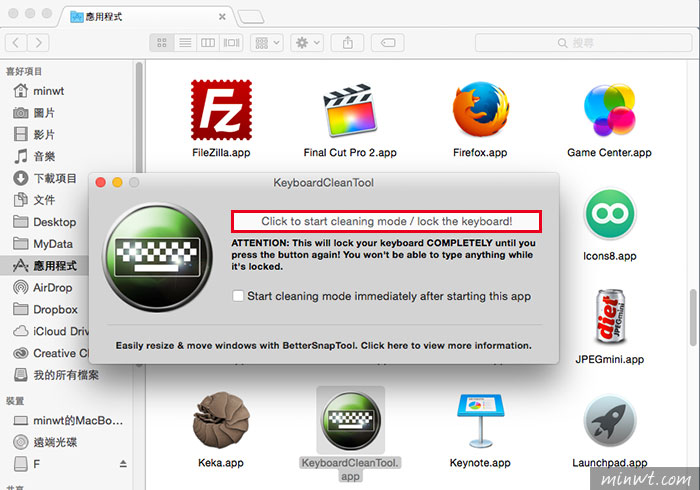This screenshot has width=700, height=490.
Task: Close the KeyboardCleanTool window
Action: coord(101,183)
